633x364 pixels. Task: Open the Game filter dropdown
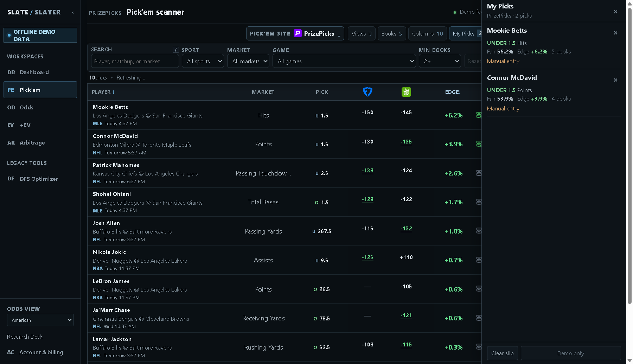(344, 61)
